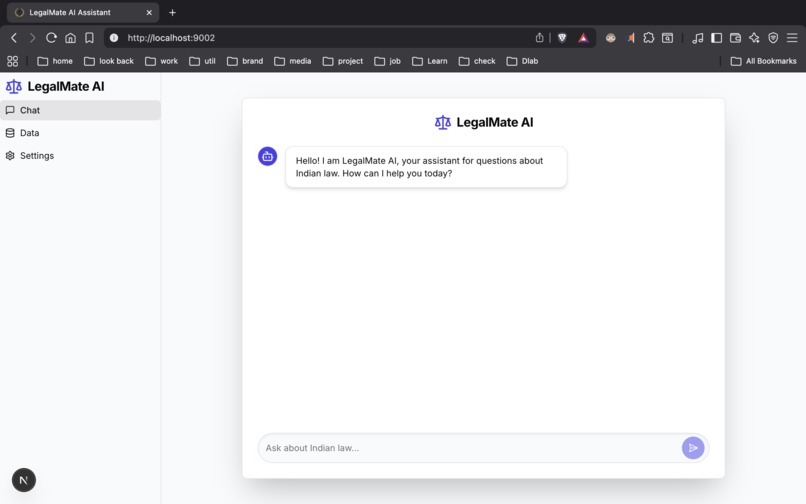The height and width of the screenshot is (504, 806).
Task: Open the Learn bookmarks folder
Action: 430,61
